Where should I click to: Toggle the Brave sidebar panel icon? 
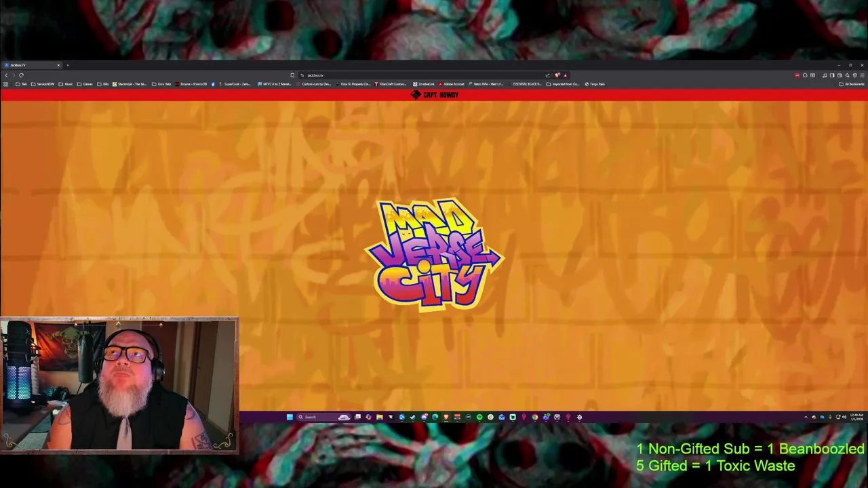(x=832, y=75)
